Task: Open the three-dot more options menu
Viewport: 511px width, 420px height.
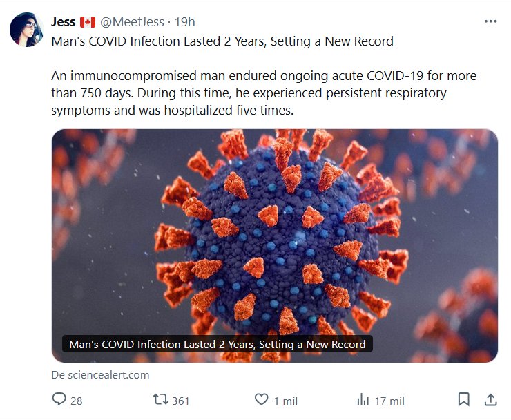Action: pos(490,21)
